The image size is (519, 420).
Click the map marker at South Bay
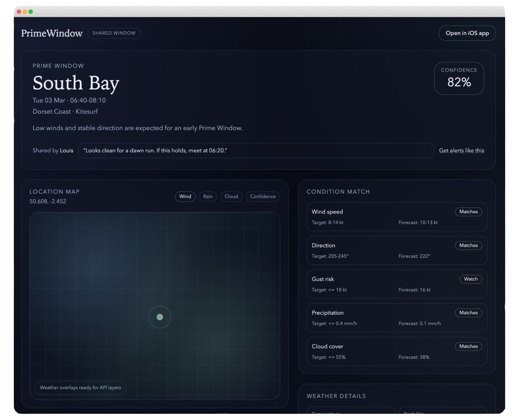(160, 317)
